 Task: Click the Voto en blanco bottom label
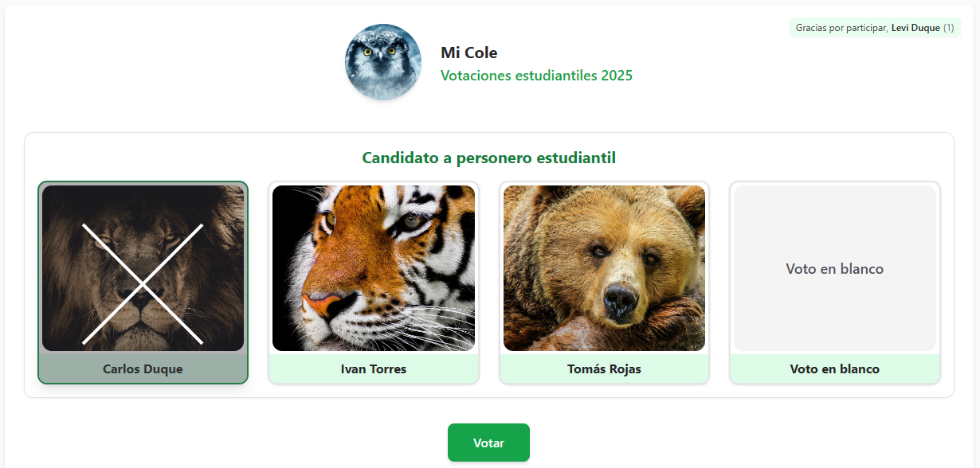click(835, 369)
